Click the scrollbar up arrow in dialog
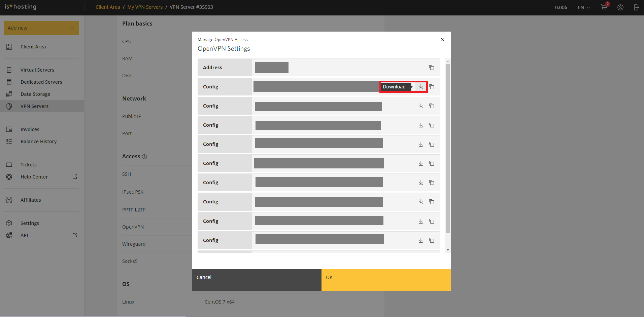This screenshot has width=644, height=317. click(x=448, y=62)
